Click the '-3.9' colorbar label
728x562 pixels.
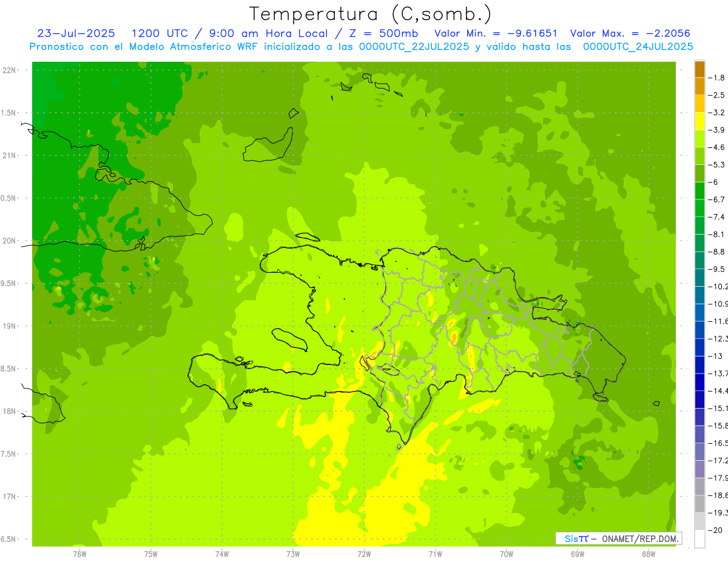click(x=716, y=130)
